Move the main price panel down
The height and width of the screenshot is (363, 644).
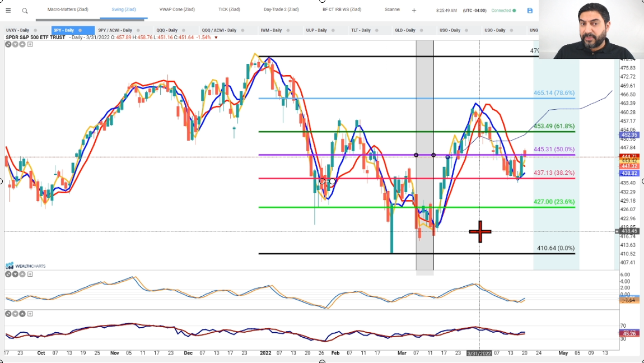tap(15, 44)
